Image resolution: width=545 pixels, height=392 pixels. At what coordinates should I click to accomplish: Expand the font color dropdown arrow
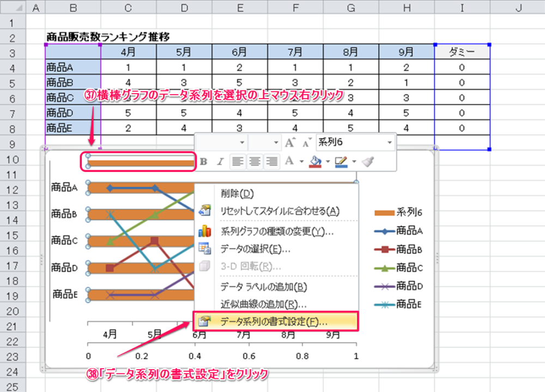click(302, 161)
